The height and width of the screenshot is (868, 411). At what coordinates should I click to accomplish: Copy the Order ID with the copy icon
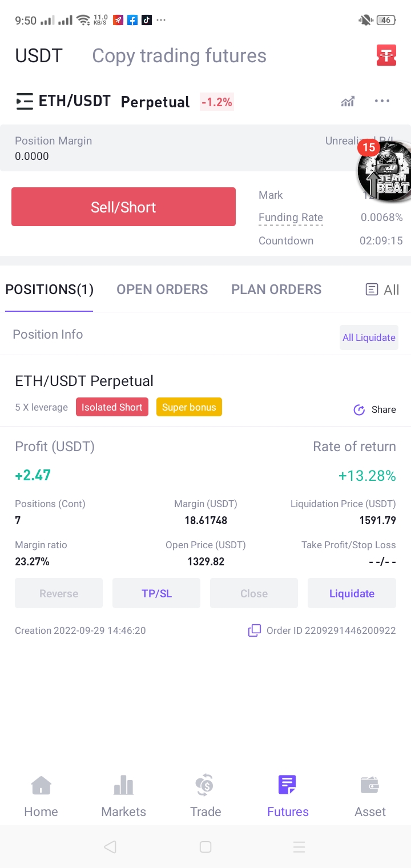coord(255,630)
